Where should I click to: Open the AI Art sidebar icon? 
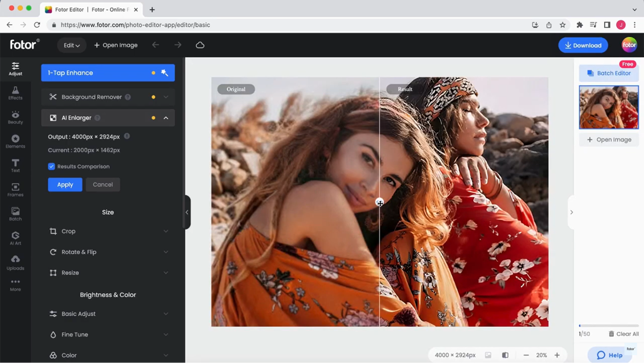pyautogui.click(x=15, y=238)
